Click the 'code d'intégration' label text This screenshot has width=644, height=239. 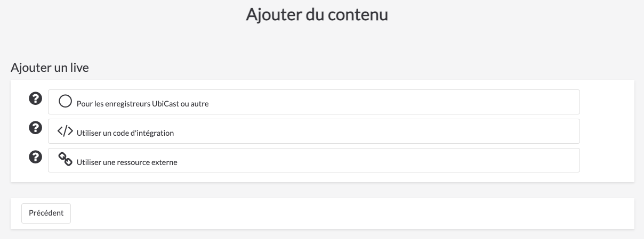143,133
